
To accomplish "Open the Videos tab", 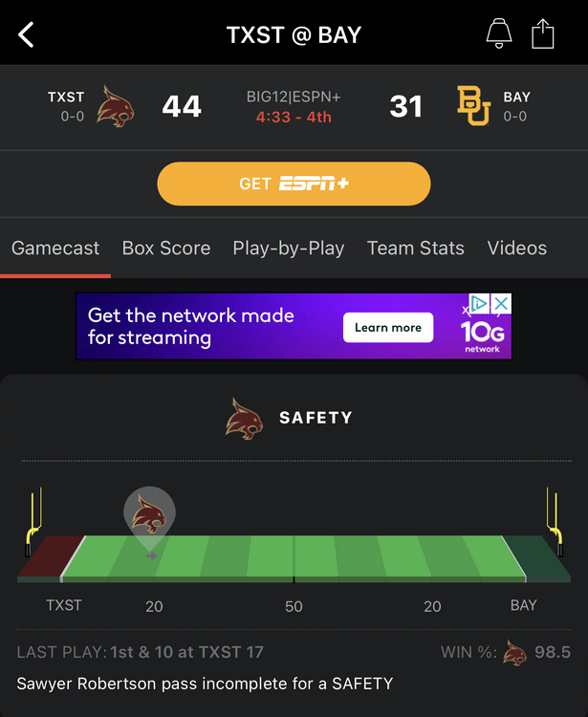I will pos(517,249).
